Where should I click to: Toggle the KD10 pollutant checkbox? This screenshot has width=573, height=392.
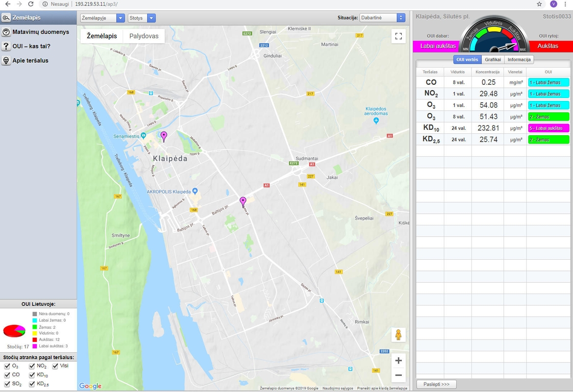pos(32,375)
